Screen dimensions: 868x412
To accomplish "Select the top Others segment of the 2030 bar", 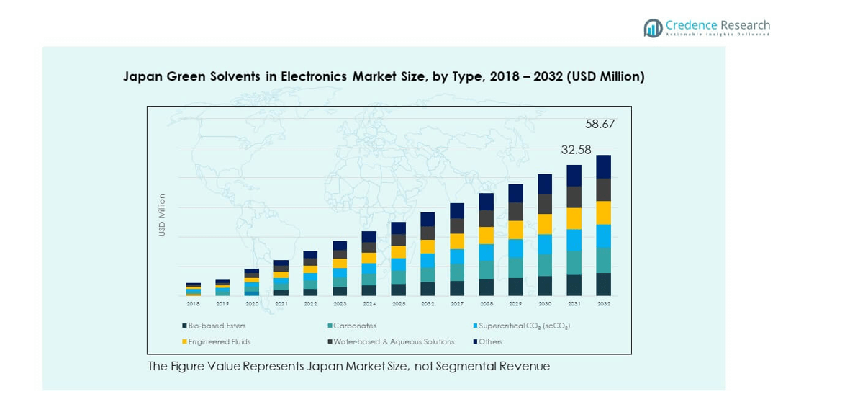I will pos(545,184).
